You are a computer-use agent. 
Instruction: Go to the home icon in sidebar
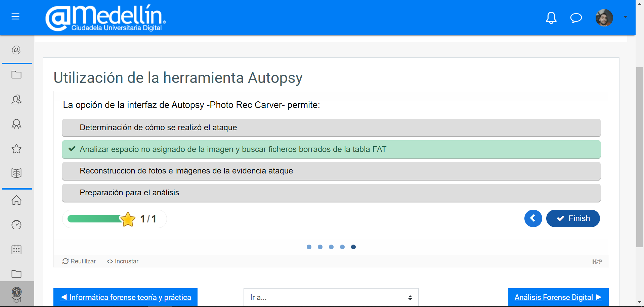(x=16, y=200)
